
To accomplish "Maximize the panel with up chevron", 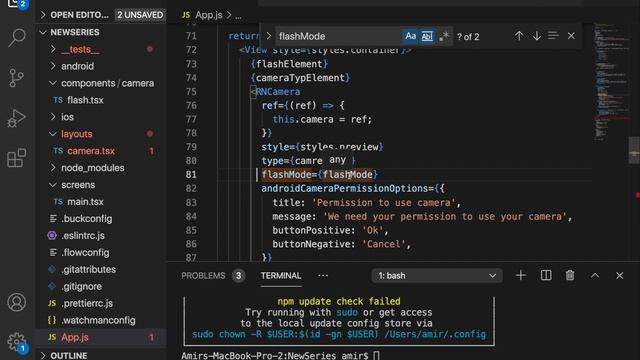I will click(595, 276).
